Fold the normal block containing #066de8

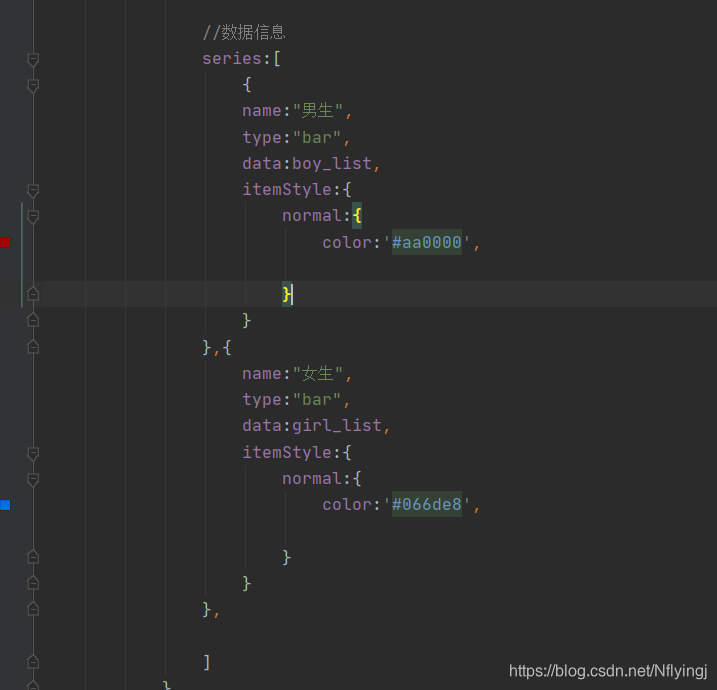(33, 480)
